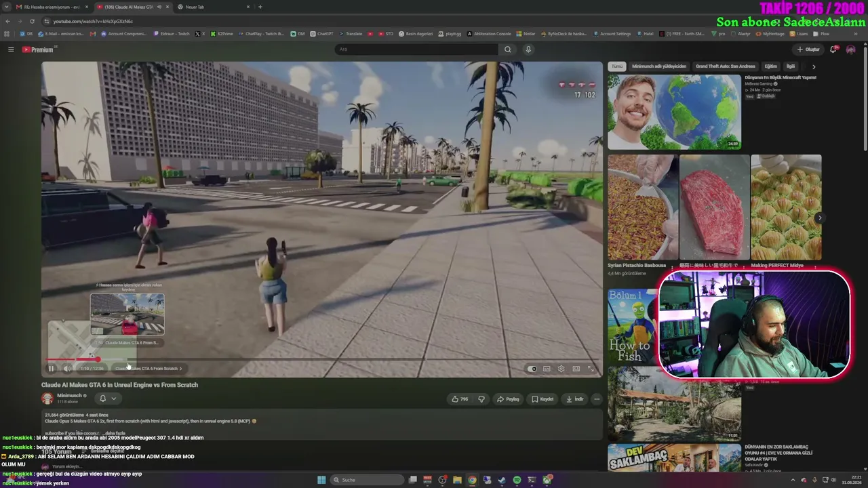Switch to theater mode

tap(576, 369)
